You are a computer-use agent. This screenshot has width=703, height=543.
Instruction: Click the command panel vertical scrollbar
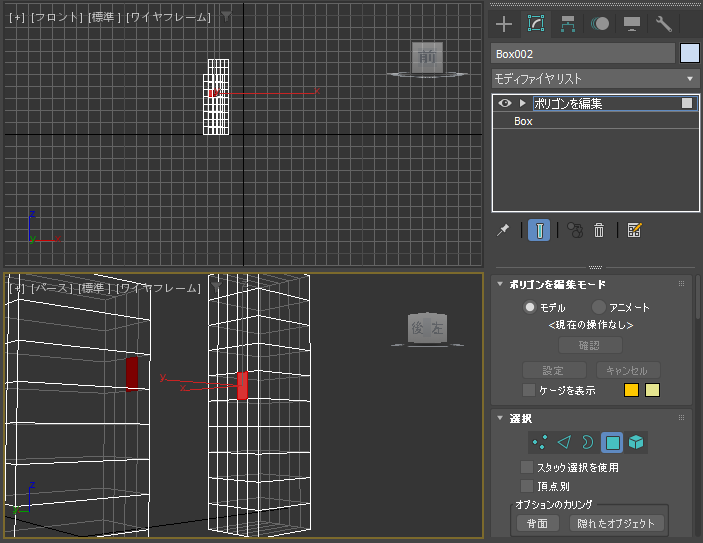[699, 297]
